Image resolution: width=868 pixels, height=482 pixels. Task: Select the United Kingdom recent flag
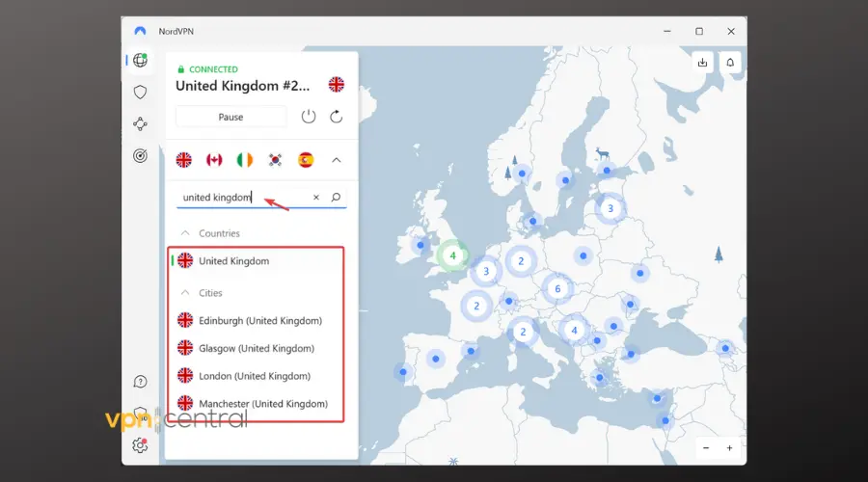coord(184,160)
